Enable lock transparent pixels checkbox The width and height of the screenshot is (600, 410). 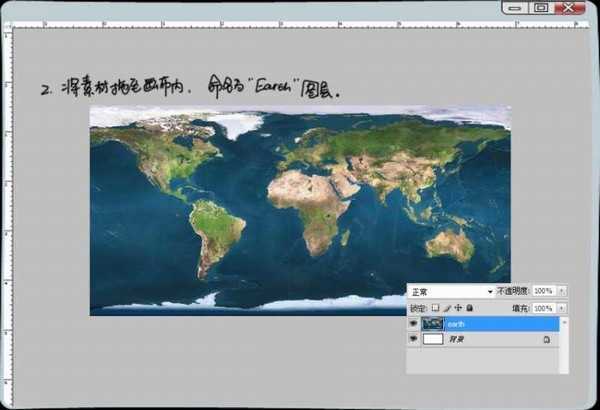pyautogui.click(x=436, y=308)
